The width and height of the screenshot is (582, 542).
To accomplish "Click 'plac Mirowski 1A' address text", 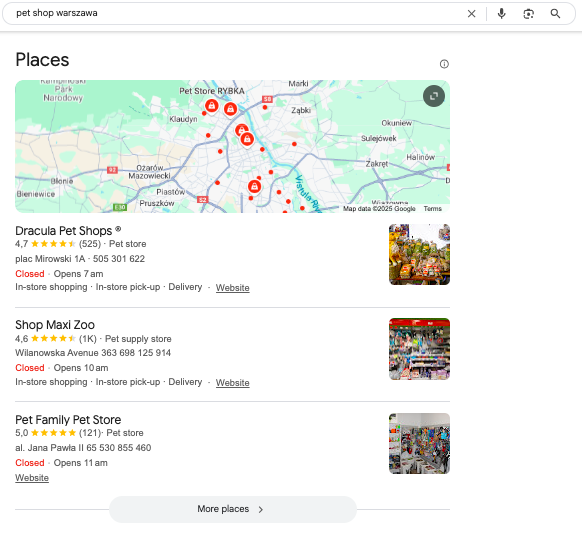I will point(50,259).
